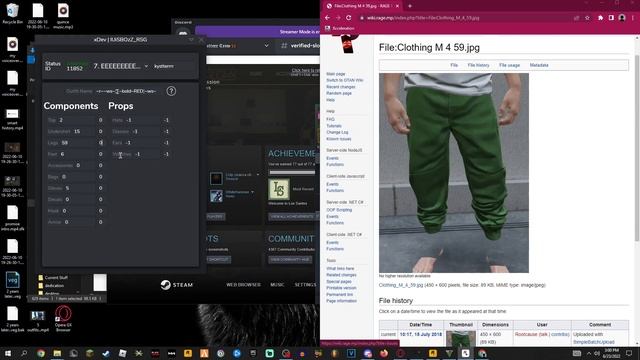Click the Legs texture value field

tap(101, 143)
